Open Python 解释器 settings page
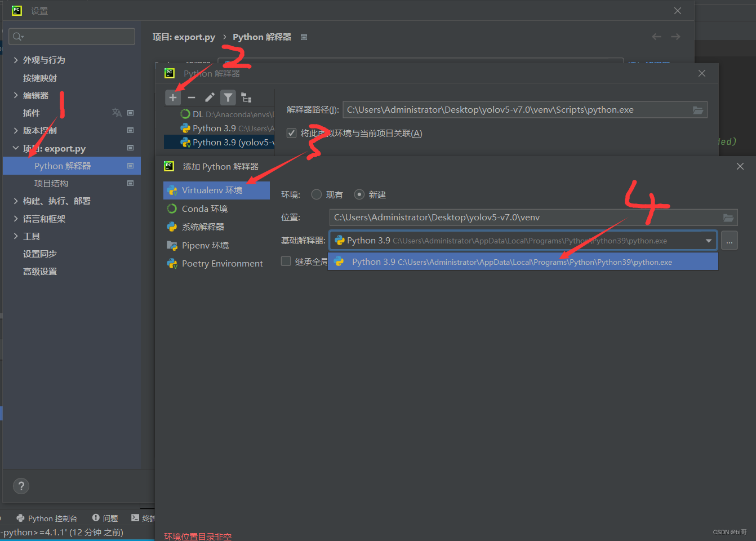This screenshot has width=756, height=541. [72, 166]
